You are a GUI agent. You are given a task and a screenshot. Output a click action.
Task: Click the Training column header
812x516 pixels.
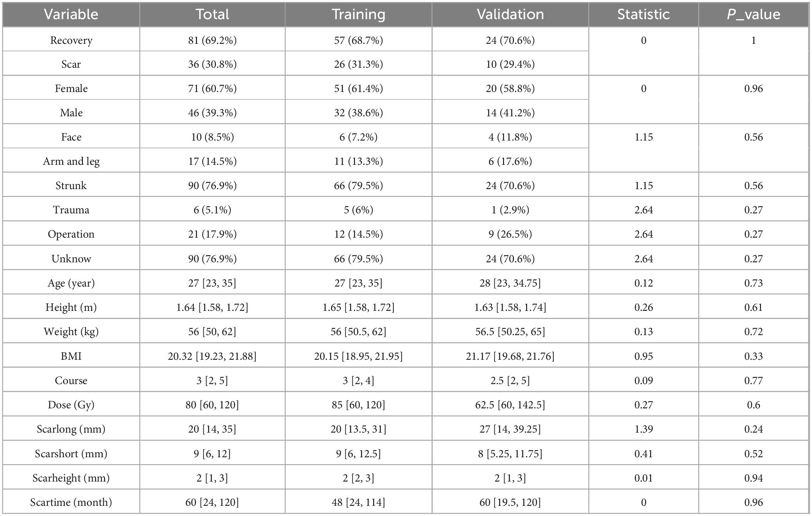point(359,14)
